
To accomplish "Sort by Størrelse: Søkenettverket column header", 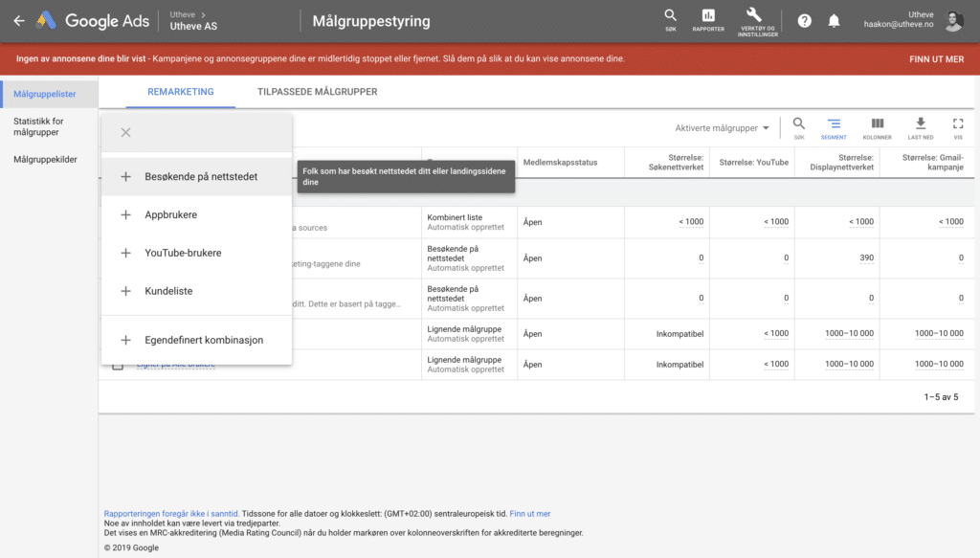I will click(676, 163).
